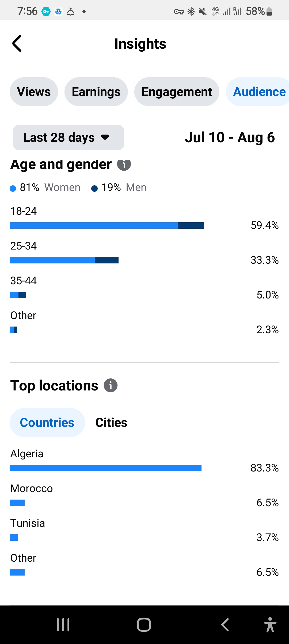Tap the Algeria country bar
The height and width of the screenshot is (644, 289).
[x=105, y=468]
